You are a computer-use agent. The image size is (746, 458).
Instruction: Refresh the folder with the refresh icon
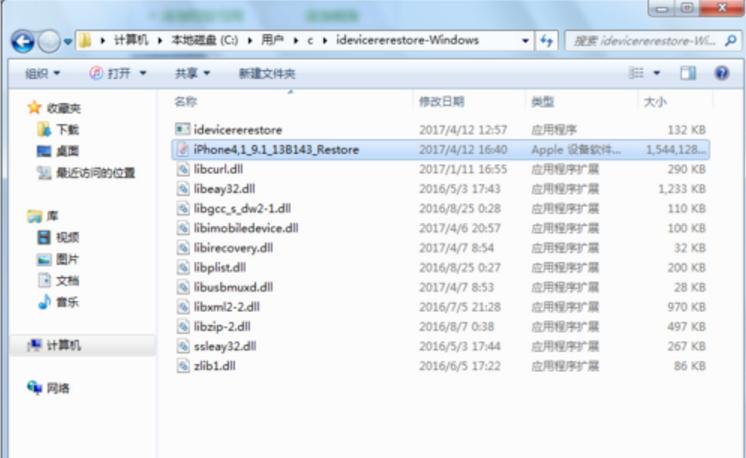click(x=547, y=41)
